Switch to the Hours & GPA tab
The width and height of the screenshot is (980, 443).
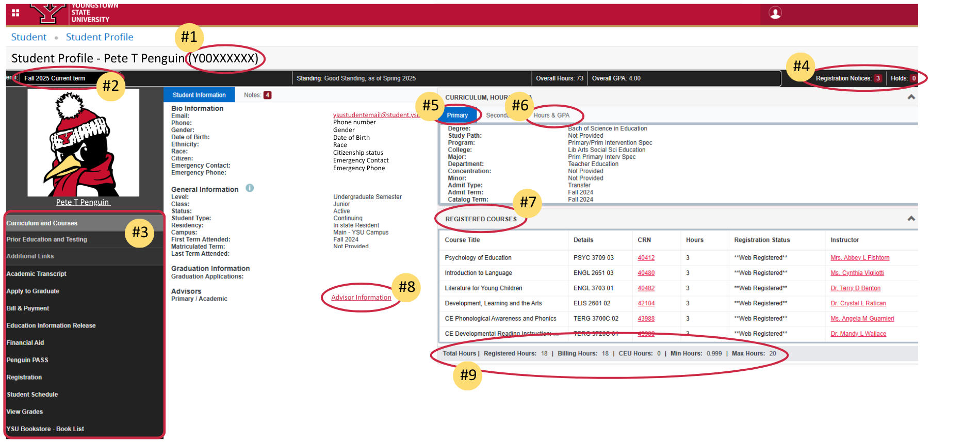tap(551, 116)
